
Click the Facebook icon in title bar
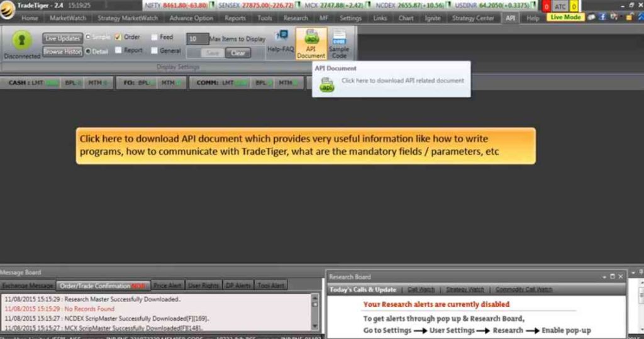[602, 17]
